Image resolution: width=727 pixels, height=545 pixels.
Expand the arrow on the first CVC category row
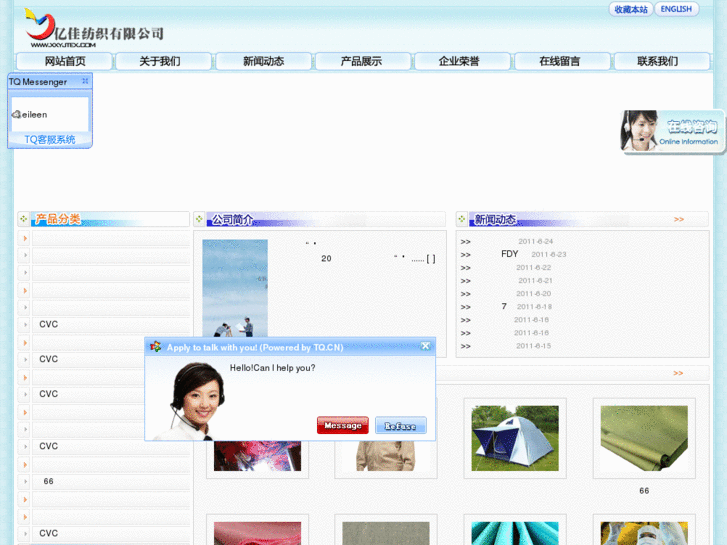(25, 324)
